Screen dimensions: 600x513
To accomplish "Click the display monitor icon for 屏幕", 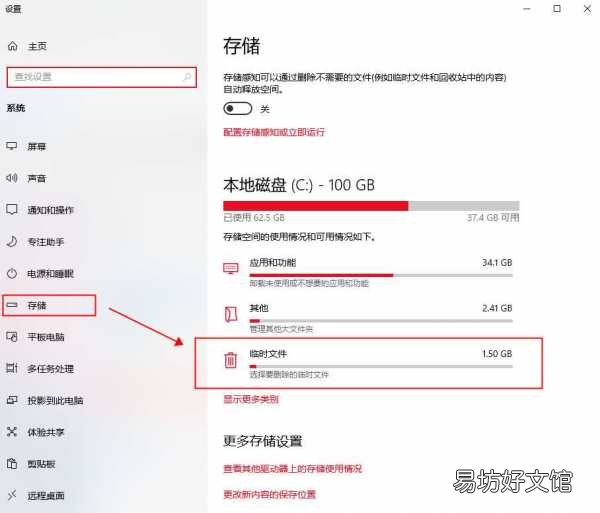I will 12,146.
